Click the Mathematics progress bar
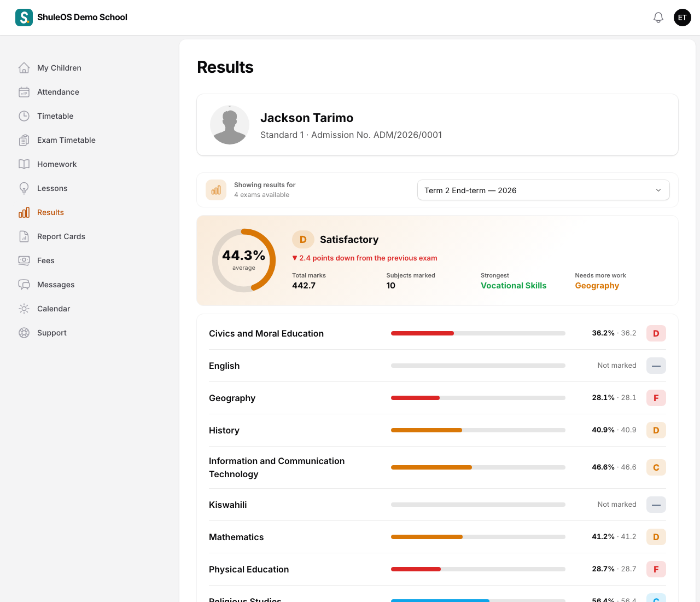The height and width of the screenshot is (602, 700). click(478, 537)
